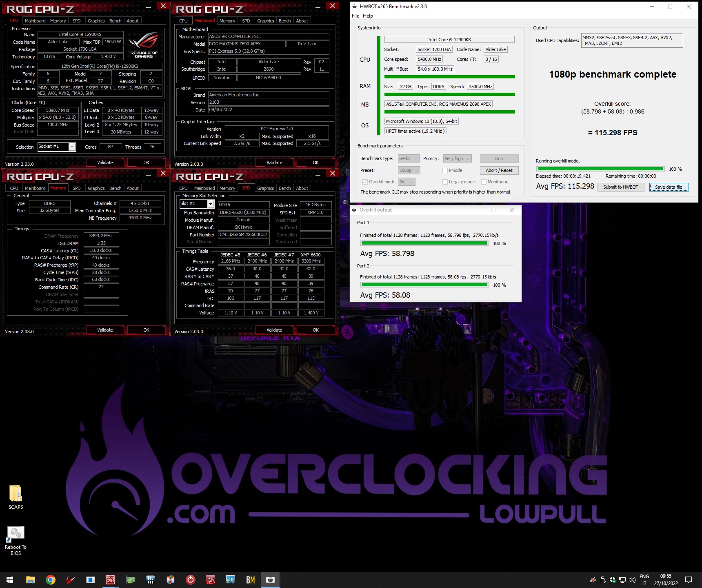Toggle the Legacy mode checkbox

pyautogui.click(x=445, y=182)
